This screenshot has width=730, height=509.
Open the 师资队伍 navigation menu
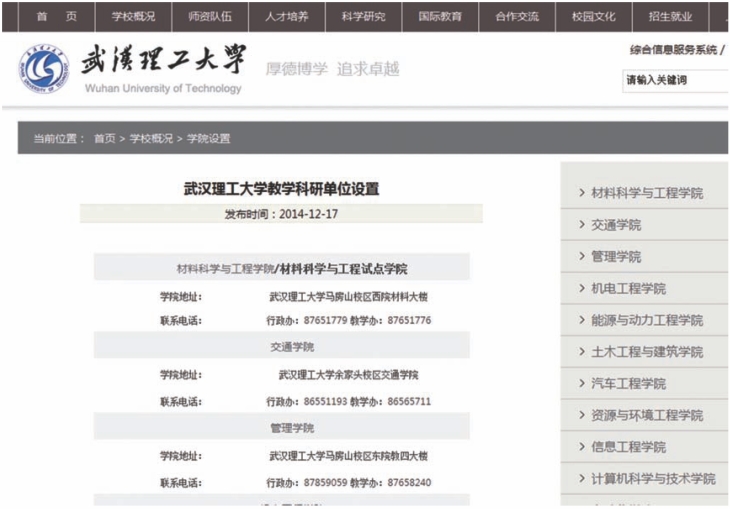click(x=210, y=17)
